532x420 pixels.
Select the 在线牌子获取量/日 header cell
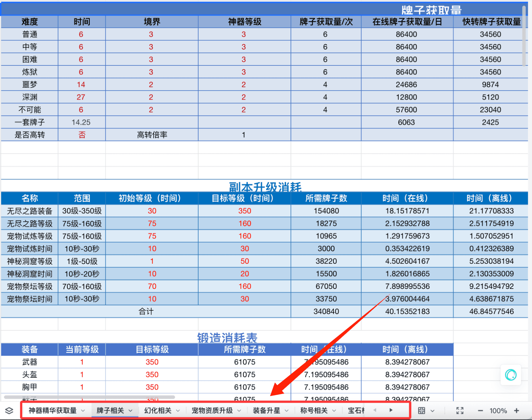(407, 22)
